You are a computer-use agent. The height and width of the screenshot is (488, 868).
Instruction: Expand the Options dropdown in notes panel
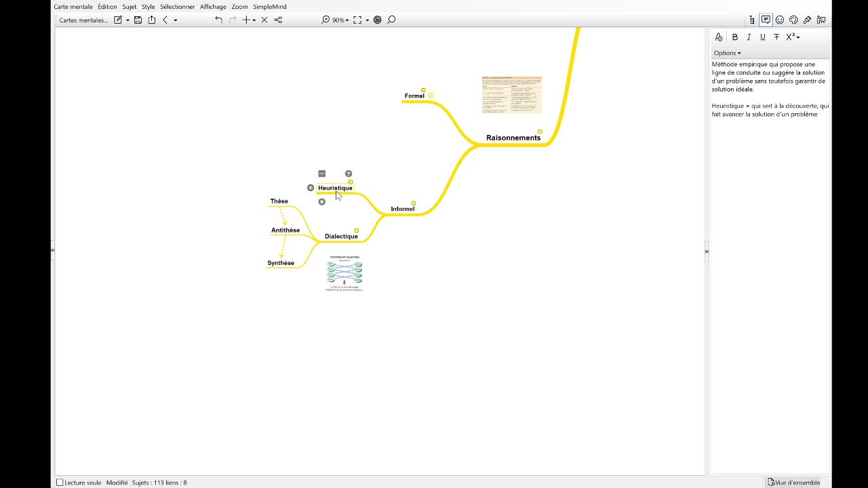coord(727,53)
